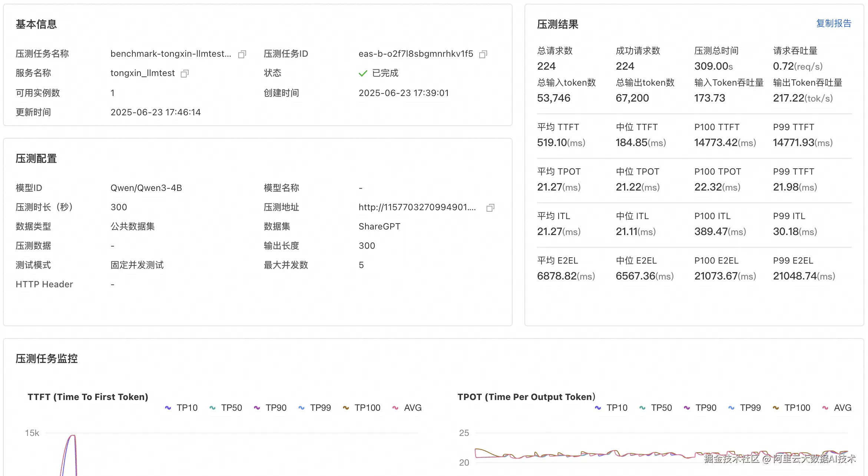Viewport: 868px width, 476px height.
Task: Click the 公共数据集 data type value
Action: tap(133, 227)
